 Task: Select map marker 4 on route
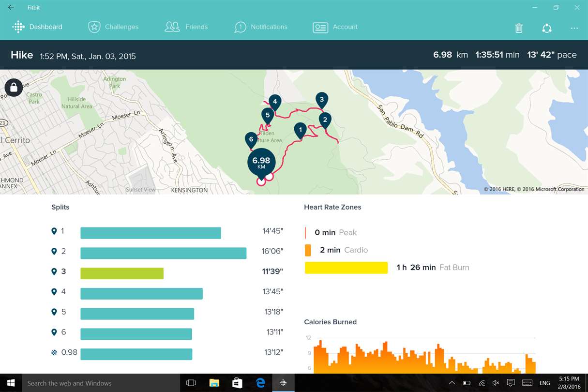point(275,102)
